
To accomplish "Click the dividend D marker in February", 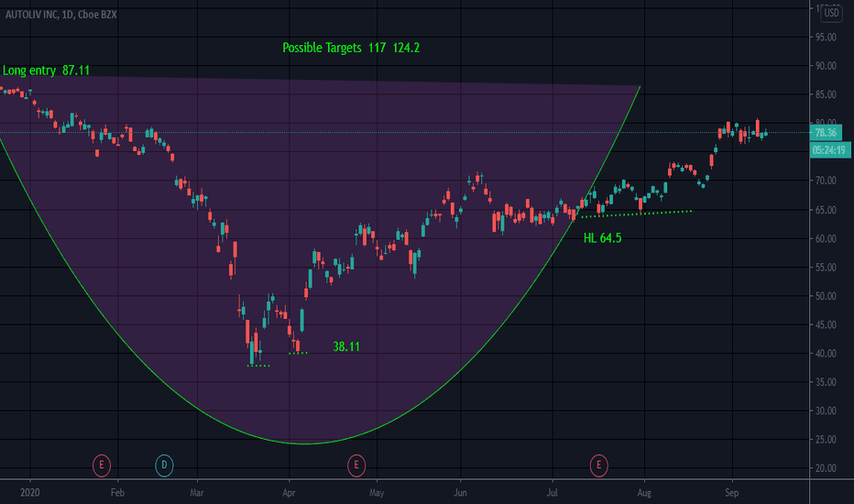I will point(164,466).
